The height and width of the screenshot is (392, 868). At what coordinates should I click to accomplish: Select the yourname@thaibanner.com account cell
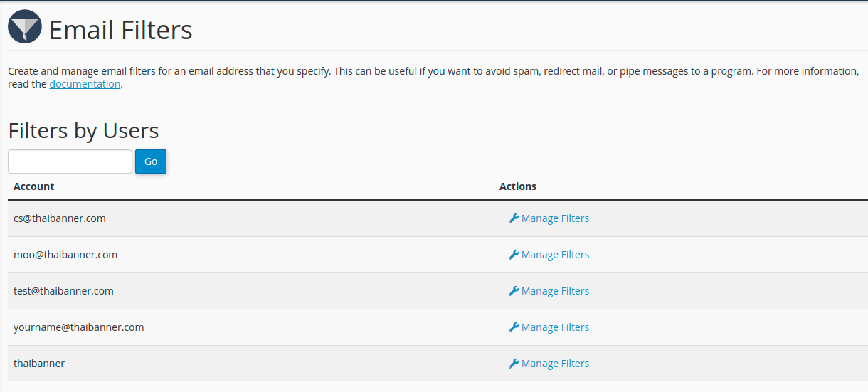(x=79, y=327)
